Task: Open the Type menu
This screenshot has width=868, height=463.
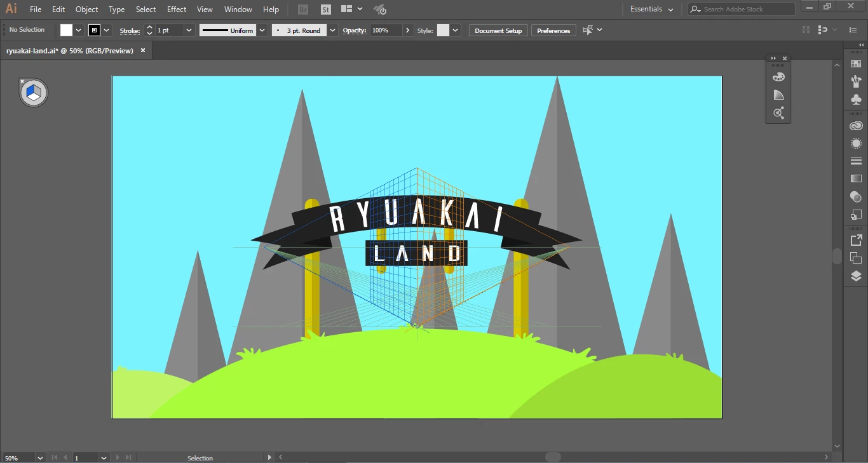Action: 117,10
